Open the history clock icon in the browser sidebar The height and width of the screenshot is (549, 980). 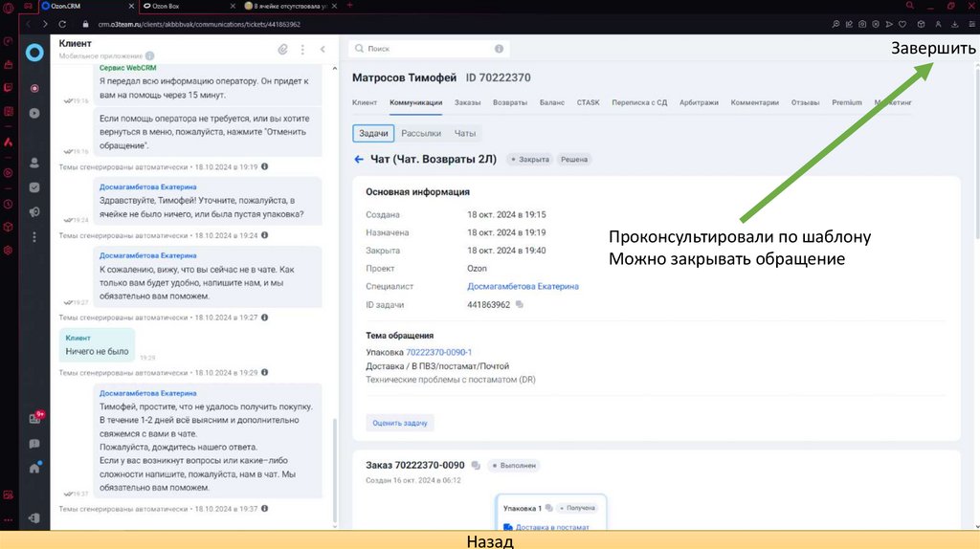[x=8, y=205]
